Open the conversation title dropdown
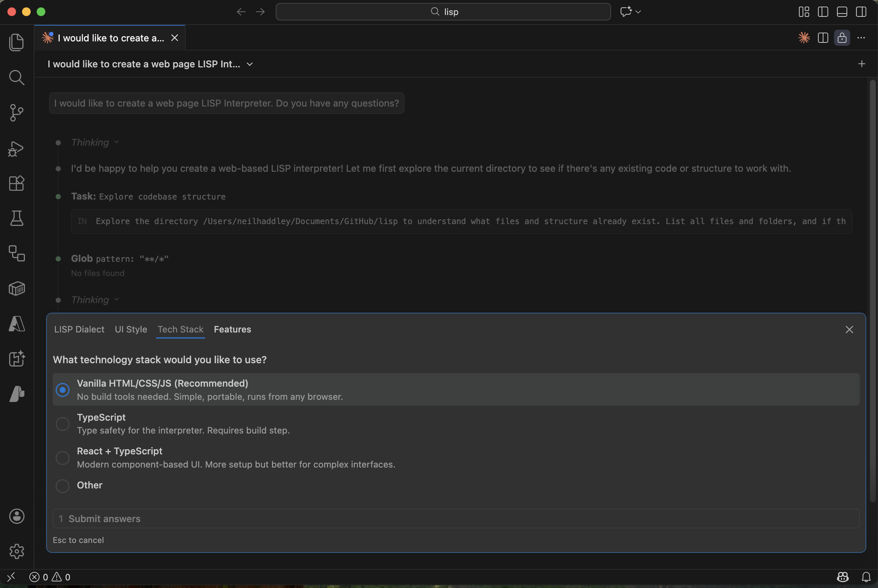 (x=250, y=64)
